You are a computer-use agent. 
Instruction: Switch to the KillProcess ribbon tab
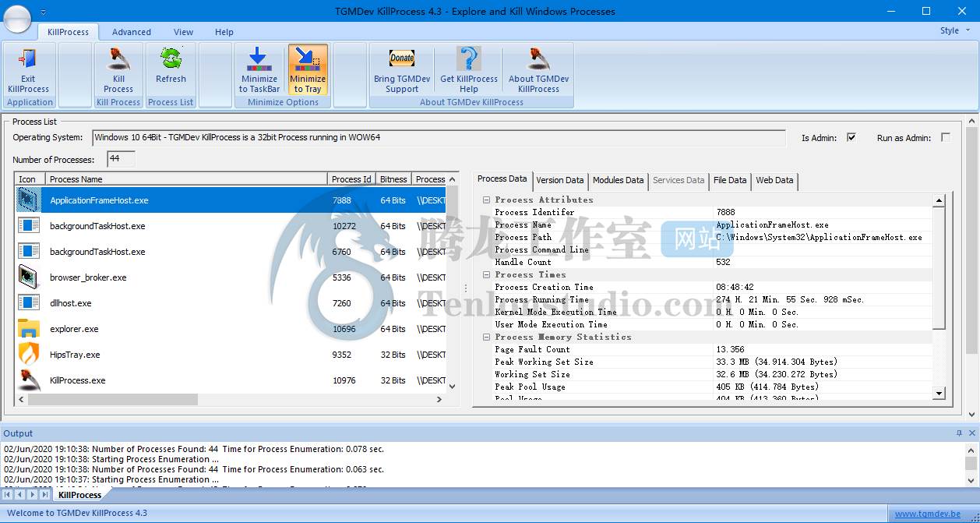point(68,32)
